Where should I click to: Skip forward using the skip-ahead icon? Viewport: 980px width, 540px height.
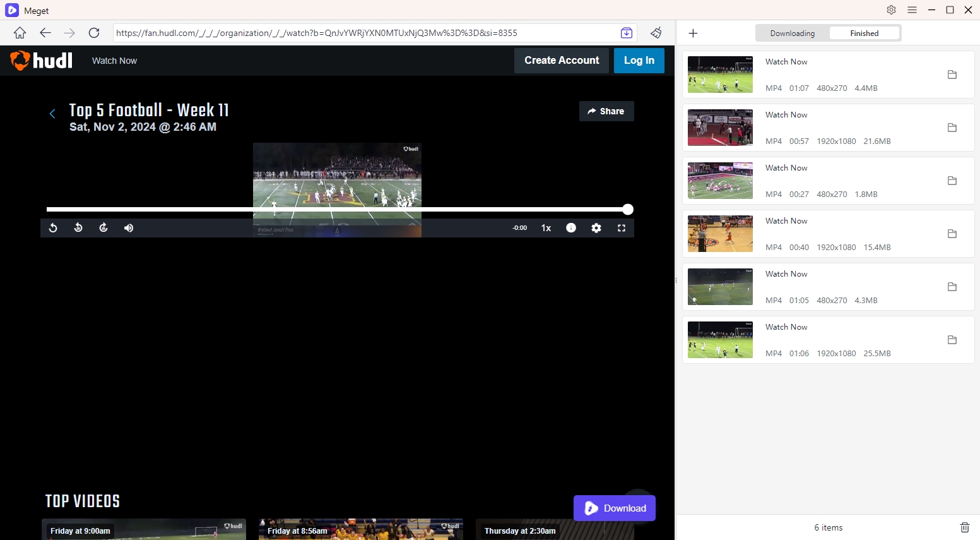pos(103,228)
